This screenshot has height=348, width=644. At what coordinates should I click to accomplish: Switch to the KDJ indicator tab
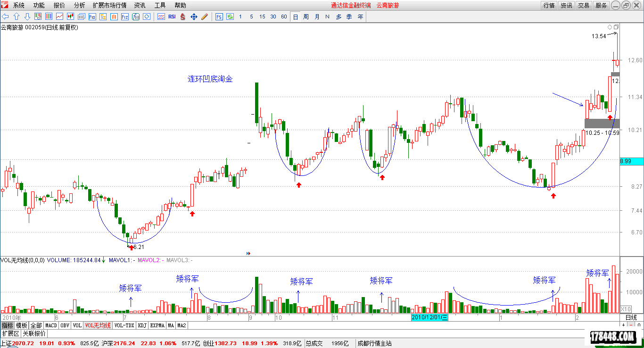pyautogui.click(x=142, y=325)
